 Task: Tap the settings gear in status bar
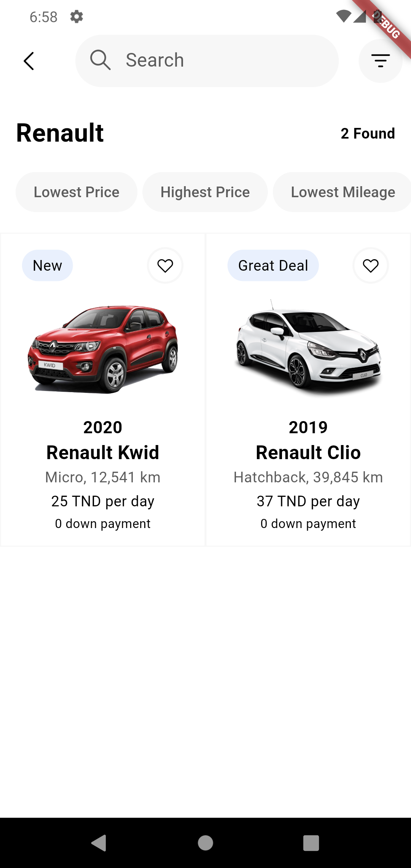(76, 17)
